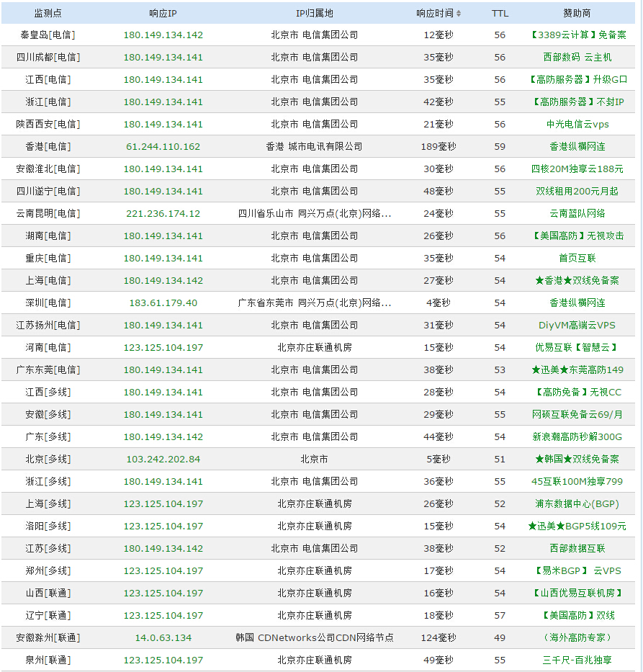This screenshot has width=643, height=672.
Task: Open sponsor link 四核20M独享云188元
Action: pyautogui.click(x=577, y=169)
